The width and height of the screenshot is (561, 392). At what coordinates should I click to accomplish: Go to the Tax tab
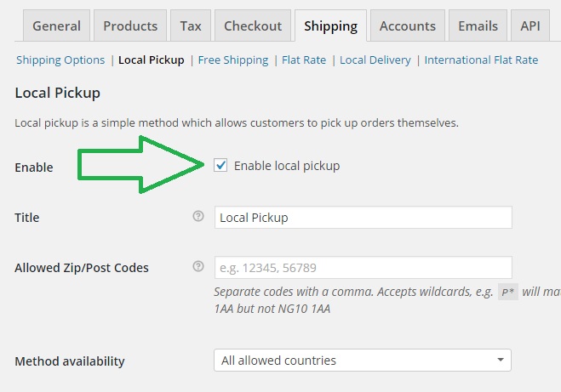191,26
